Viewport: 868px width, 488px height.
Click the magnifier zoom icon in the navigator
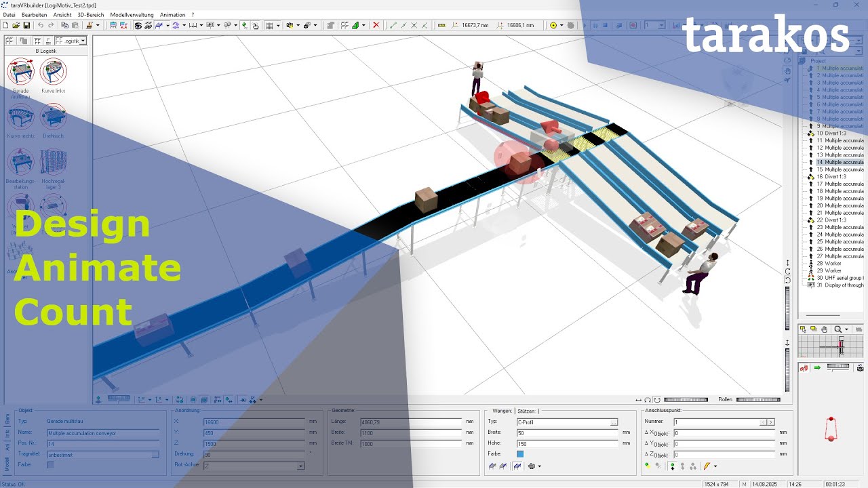[x=837, y=329]
